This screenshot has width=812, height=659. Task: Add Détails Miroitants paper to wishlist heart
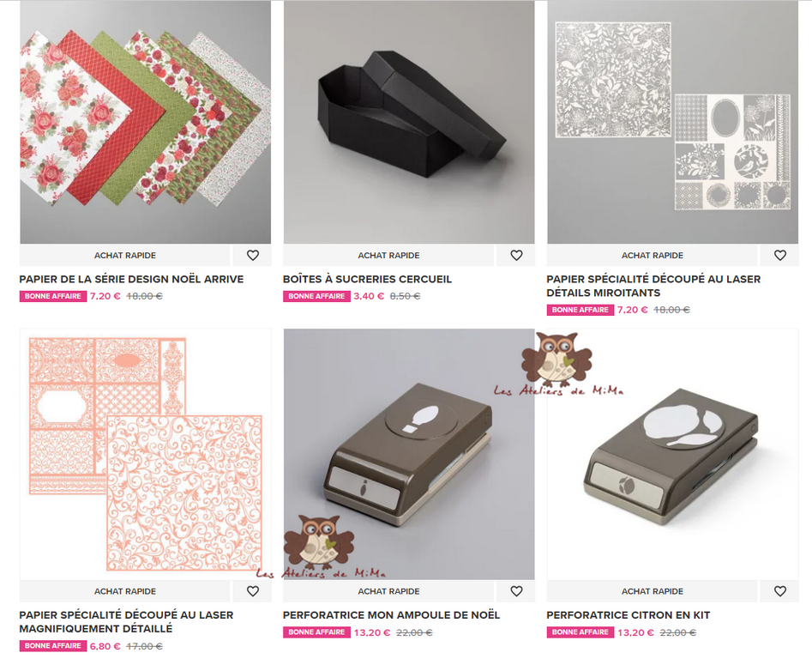780,256
